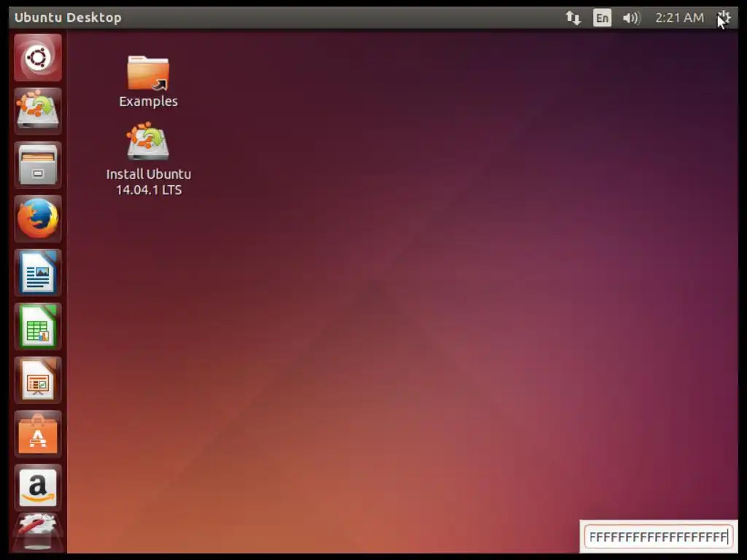Open LibreOffice Calc spreadsheet
The width and height of the screenshot is (747, 560).
coord(38,327)
